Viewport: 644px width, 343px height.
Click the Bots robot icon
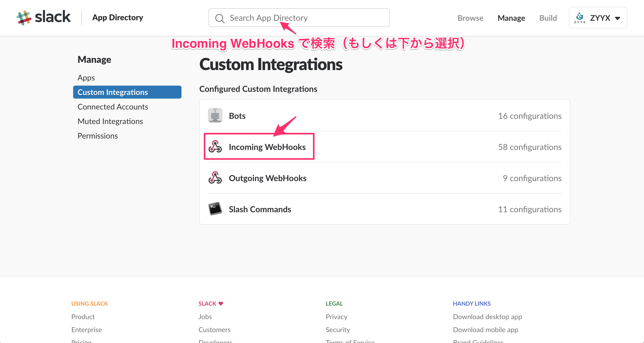point(215,115)
